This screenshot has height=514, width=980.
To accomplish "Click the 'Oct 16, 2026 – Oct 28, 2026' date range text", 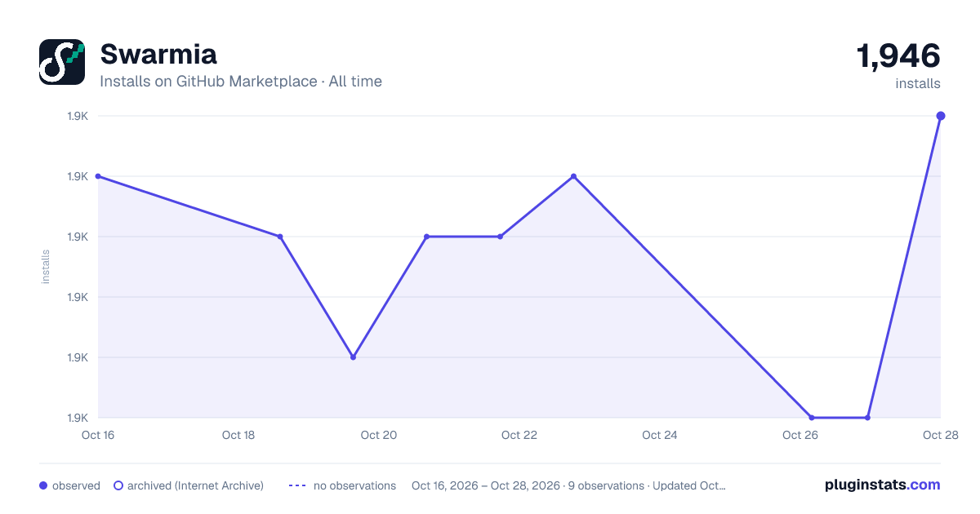I will point(486,485).
